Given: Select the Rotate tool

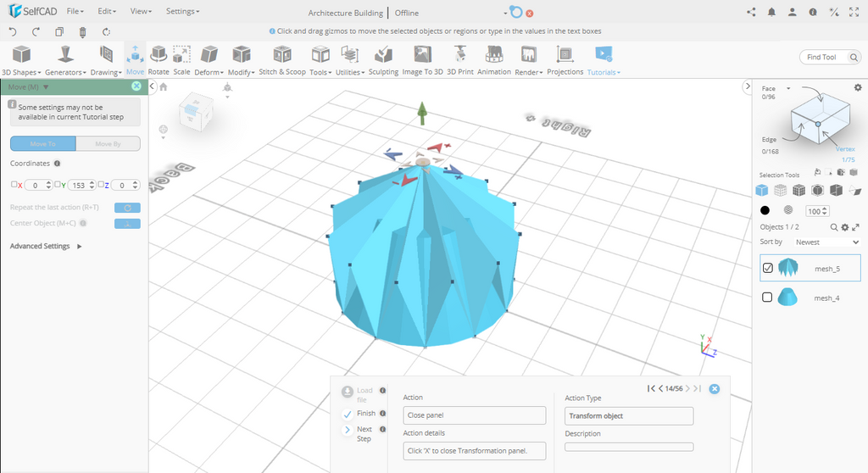Looking at the screenshot, I should pos(159,59).
